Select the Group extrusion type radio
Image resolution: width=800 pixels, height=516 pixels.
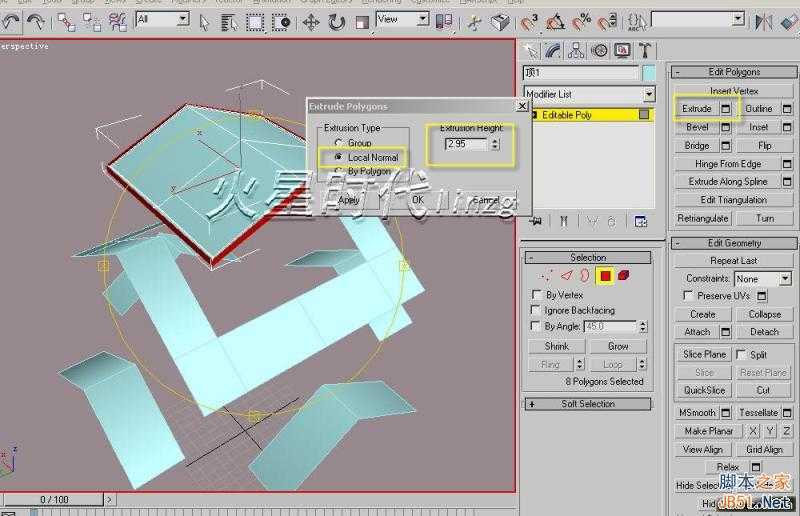pos(338,143)
